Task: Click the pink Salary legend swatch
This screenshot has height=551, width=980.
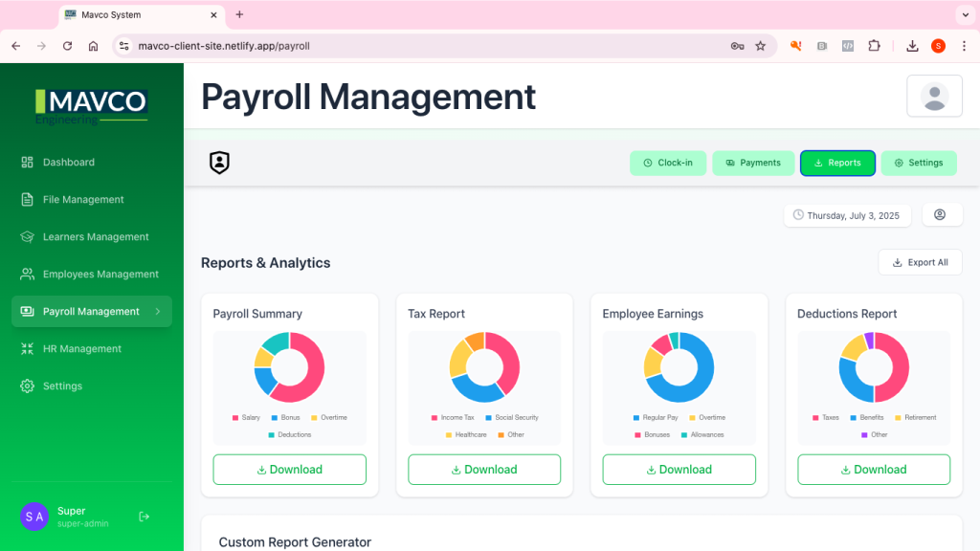Action: click(235, 418)
